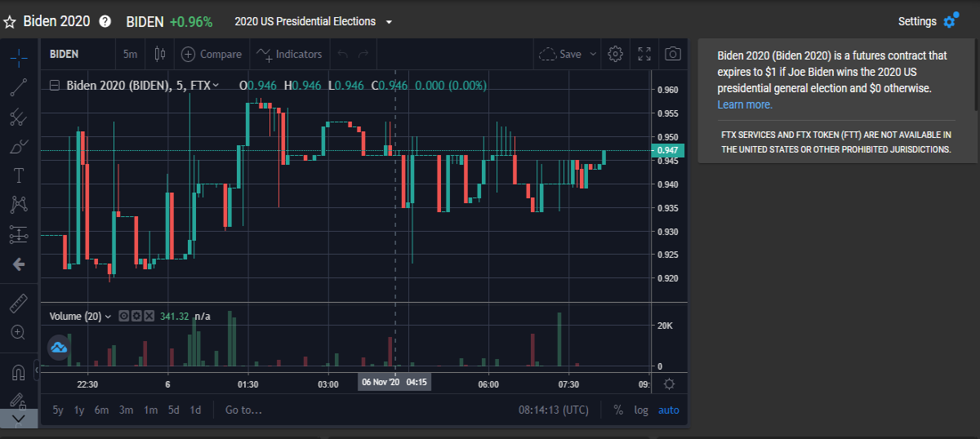The width and height of the screenshot is (980, 439).
Task: Click the 08:14:13 (UTC) timezone
Action: (553, 410)
